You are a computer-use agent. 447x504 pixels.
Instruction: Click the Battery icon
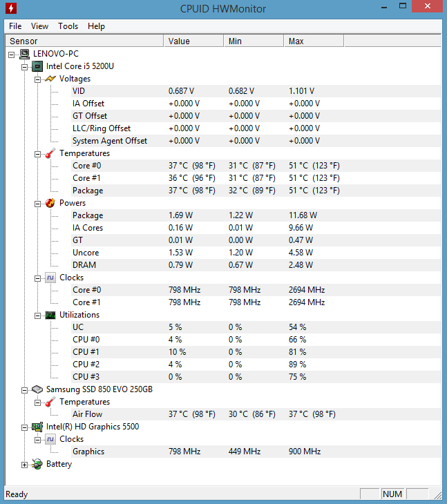pos(37,464)
